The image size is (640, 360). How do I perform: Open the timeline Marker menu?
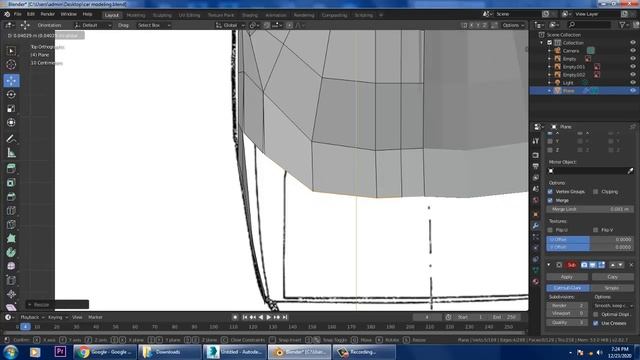point(95,317)
